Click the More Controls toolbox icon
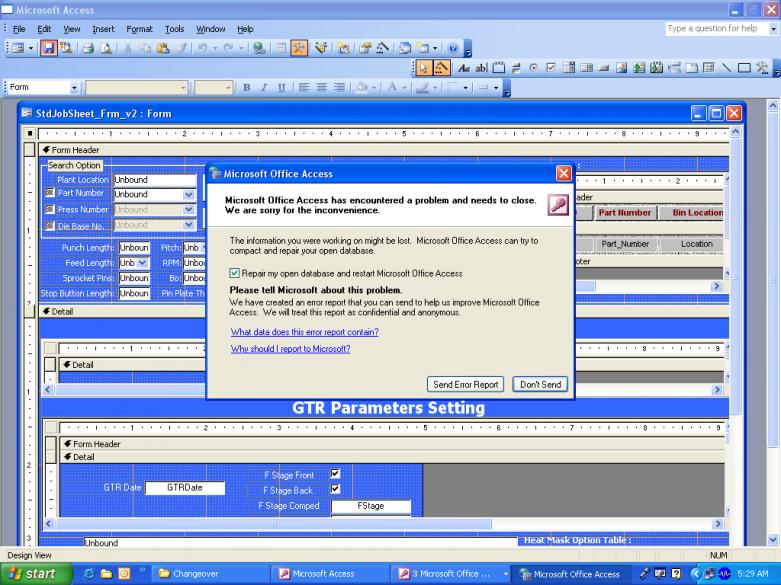Image resolution: width=781 pixels, height=585 pixels. [x=762, y=68]
